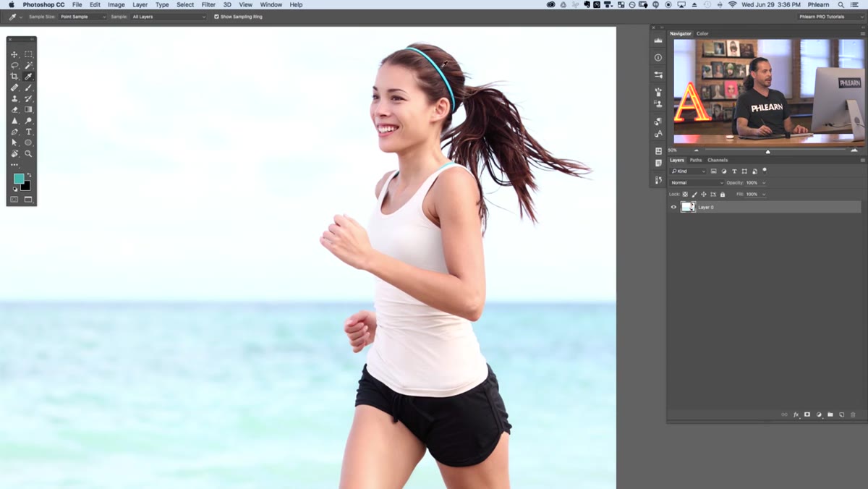Activate the Type tool
The image size is (868, 489).
tap(28, 132)
